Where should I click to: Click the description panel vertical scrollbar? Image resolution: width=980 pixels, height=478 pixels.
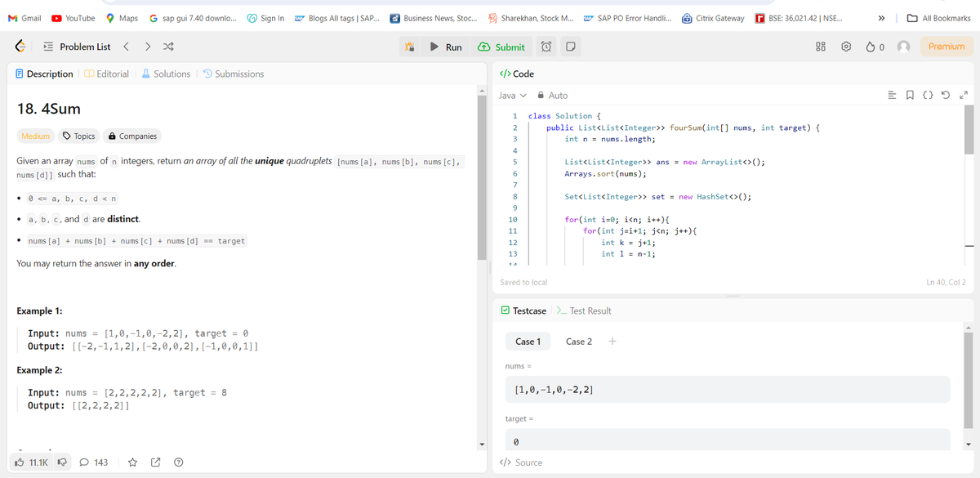[x=482, y=177]
